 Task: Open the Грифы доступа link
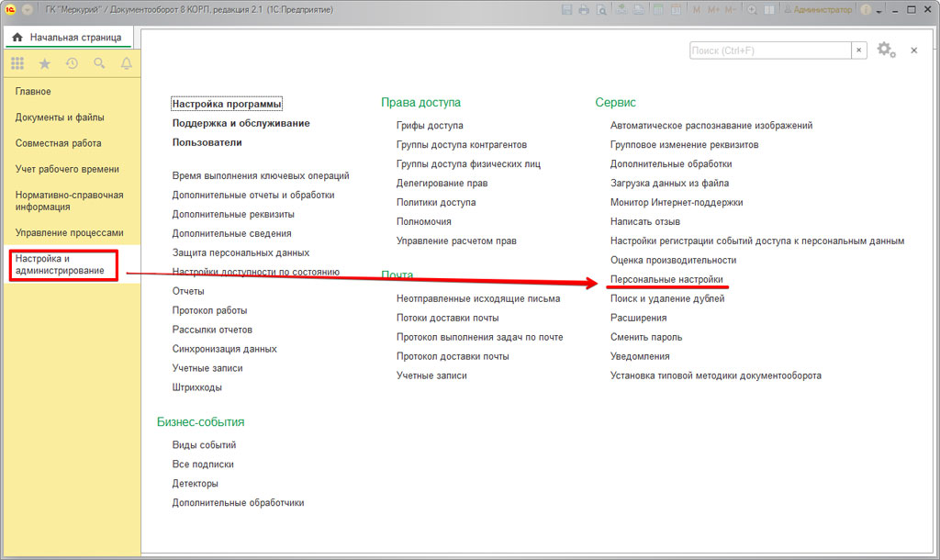(x=430, y=125)
